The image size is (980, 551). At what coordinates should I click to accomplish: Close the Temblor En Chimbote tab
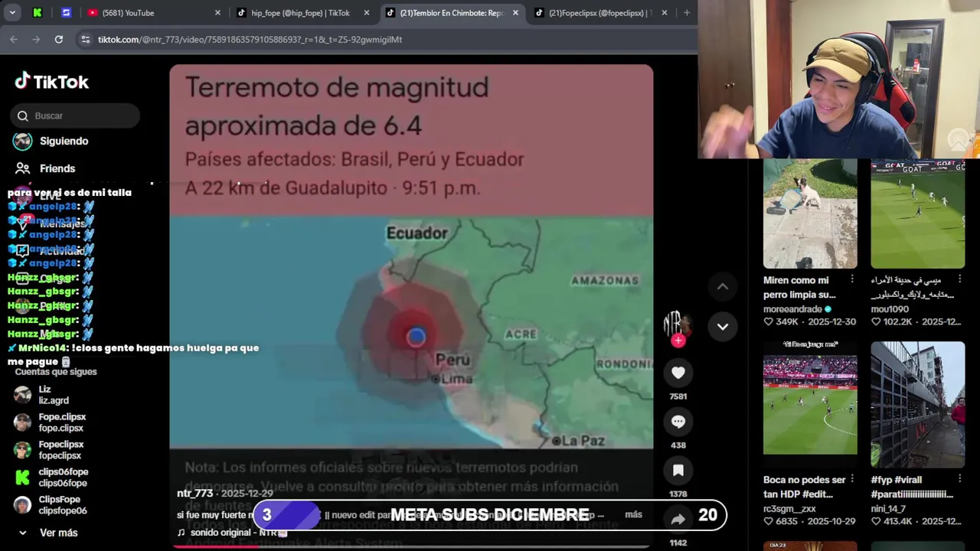[515, 13]
